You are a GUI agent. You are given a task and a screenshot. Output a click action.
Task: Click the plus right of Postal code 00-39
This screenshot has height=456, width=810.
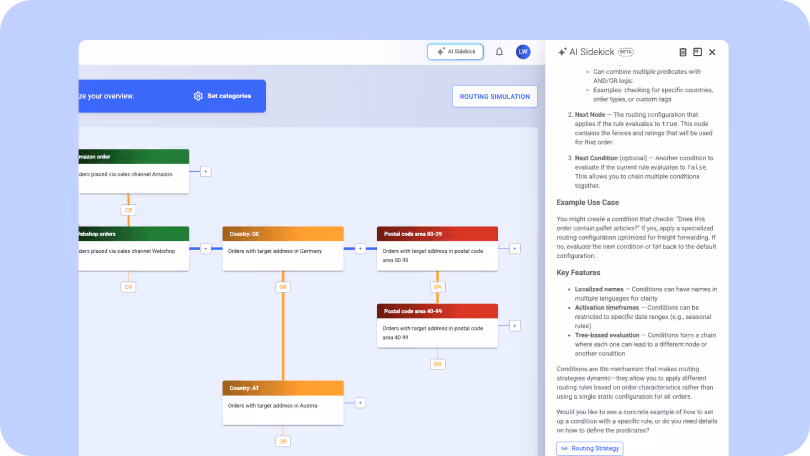pyautogui.click(x=515, y=249)
